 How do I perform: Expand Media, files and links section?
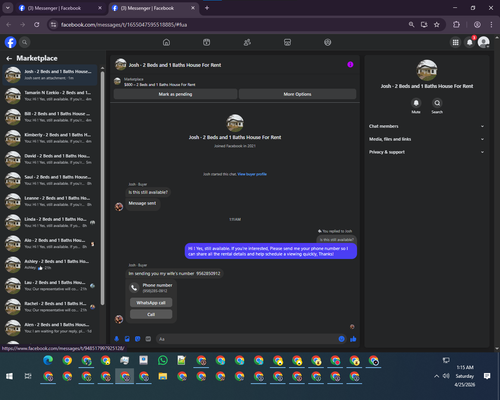(426, 139)
